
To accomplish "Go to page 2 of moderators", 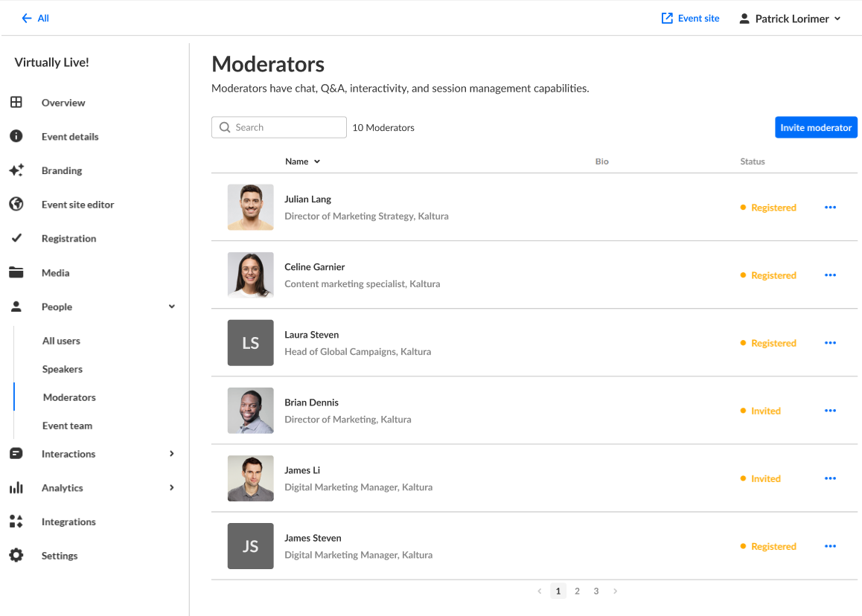I will (577, 591).
